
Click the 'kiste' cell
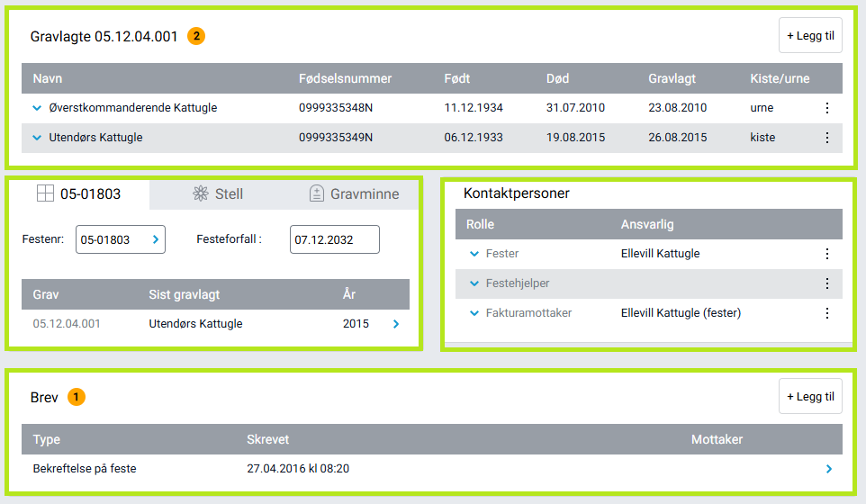[x=762, y=138]
